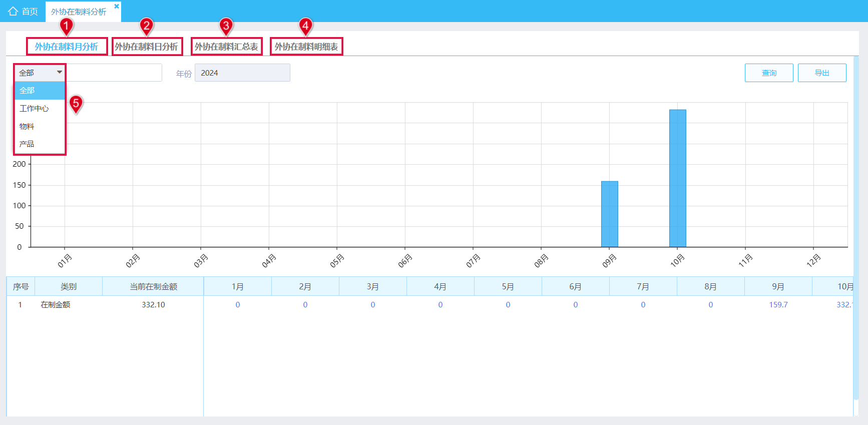Pick 物料 in the dropdown list
This screenshot has width=868, height=425.
(40, 126)
